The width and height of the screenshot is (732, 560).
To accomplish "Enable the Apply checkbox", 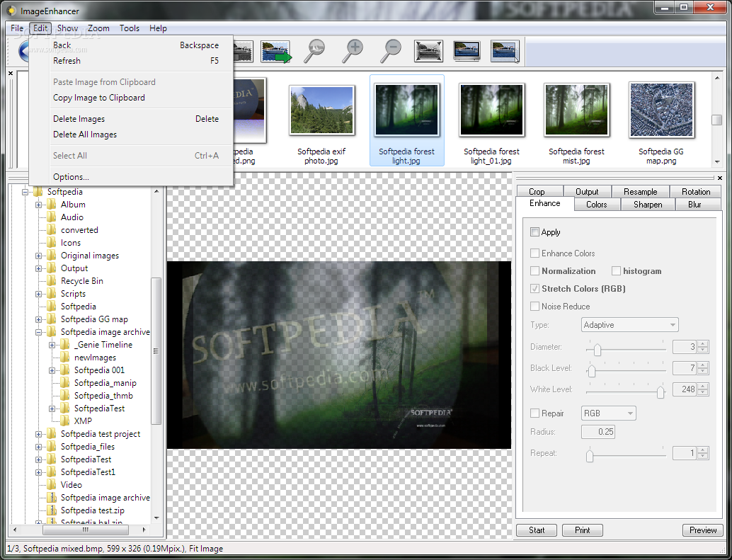I will pyautogui.click(x=534, y=232).
